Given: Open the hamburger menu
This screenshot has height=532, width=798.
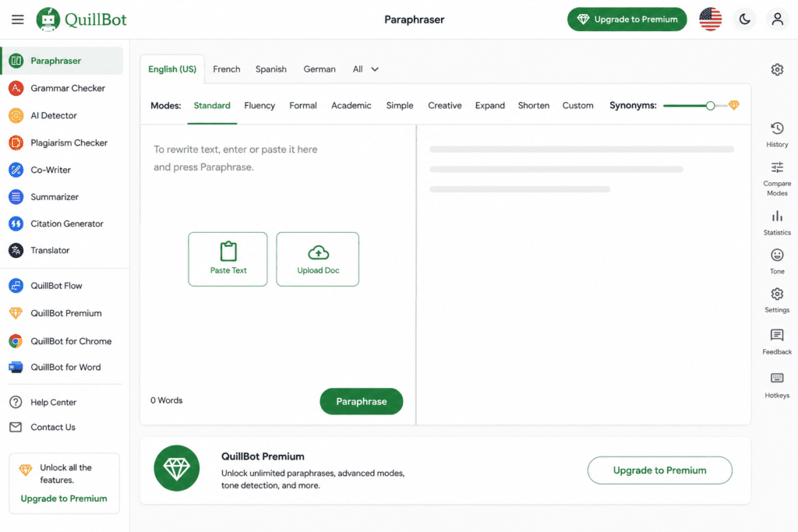Looking at the screenshot, I should (18, 19).
